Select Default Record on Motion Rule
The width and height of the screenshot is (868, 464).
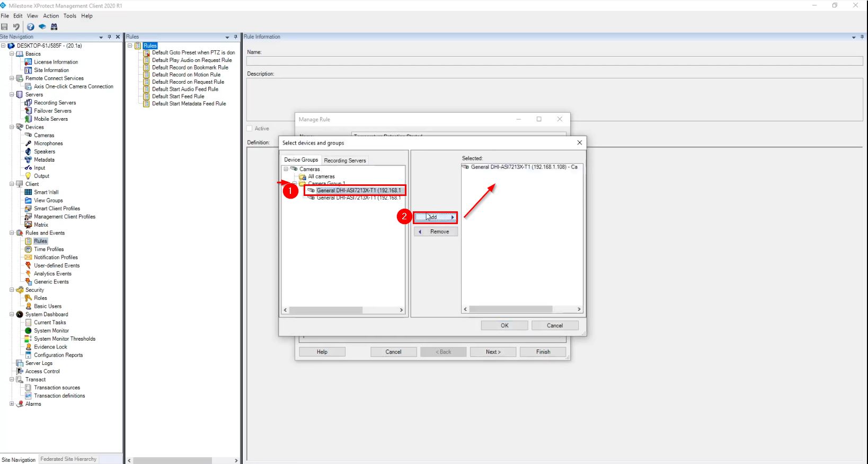[186, 75]
